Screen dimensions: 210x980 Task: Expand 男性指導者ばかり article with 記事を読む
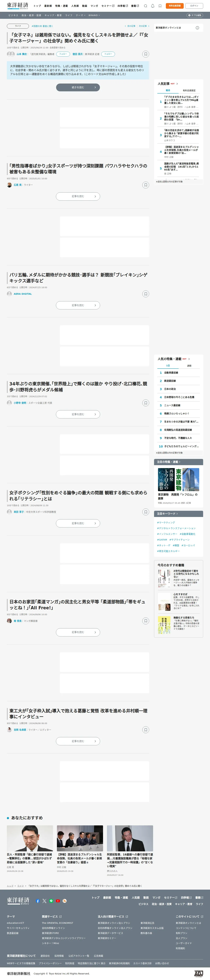pyautogui.click(x=78, y=196)
